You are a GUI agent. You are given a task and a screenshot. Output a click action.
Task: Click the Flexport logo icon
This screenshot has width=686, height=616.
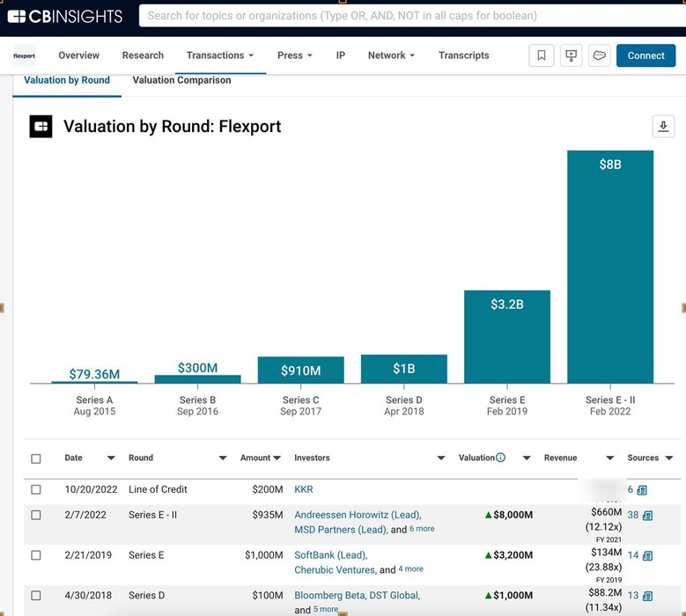(25, 55)
